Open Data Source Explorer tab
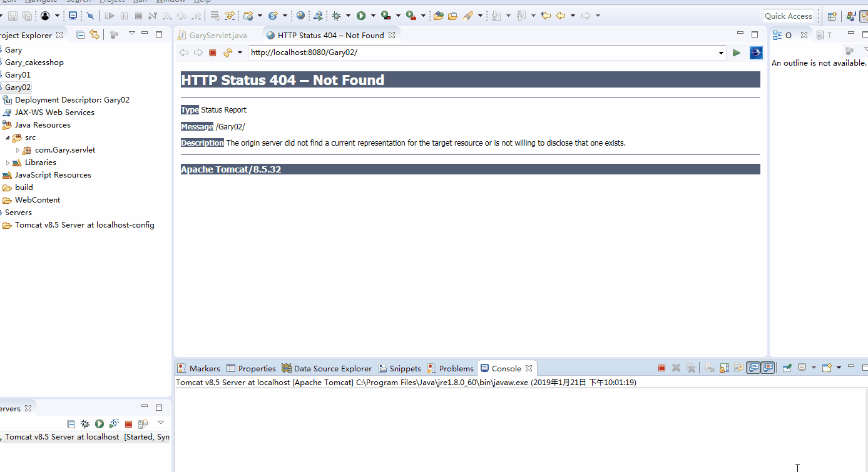The image size is (868, 472). 327,368
